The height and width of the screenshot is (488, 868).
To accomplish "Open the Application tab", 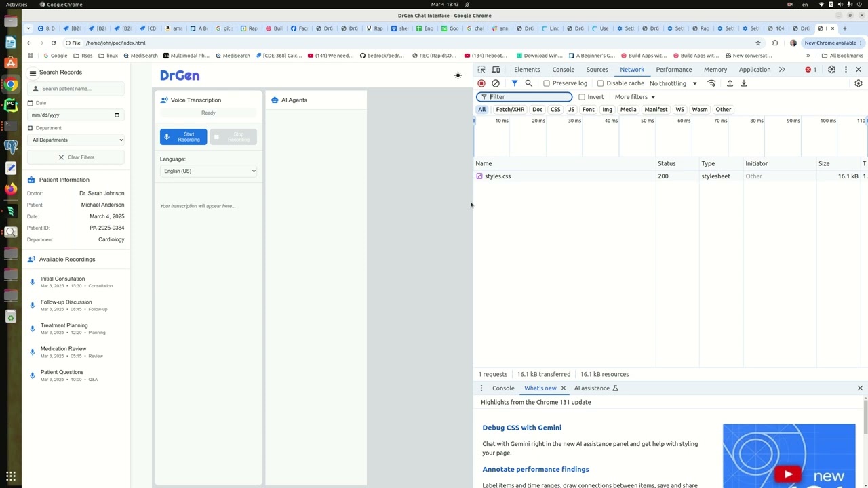I will 755,70.
